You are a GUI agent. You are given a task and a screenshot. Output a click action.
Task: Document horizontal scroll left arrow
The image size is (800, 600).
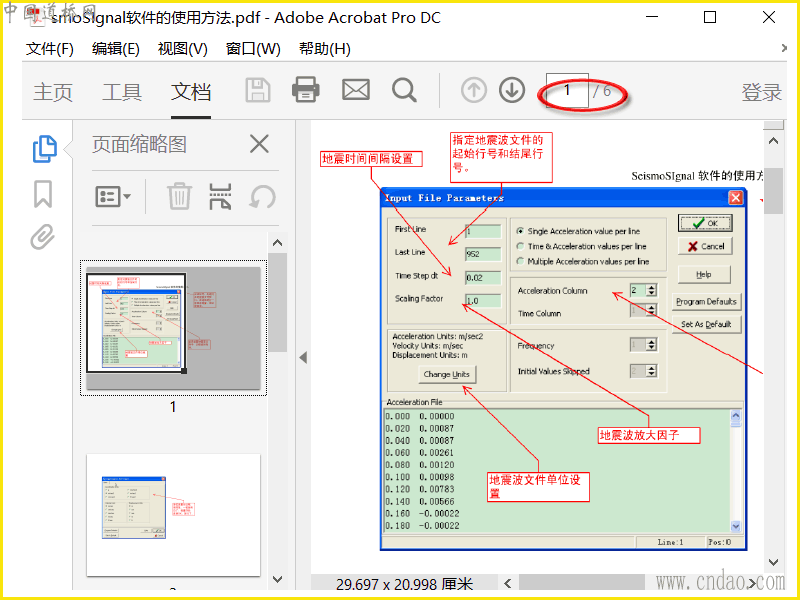pyautogui.click(x=508, y=583)
